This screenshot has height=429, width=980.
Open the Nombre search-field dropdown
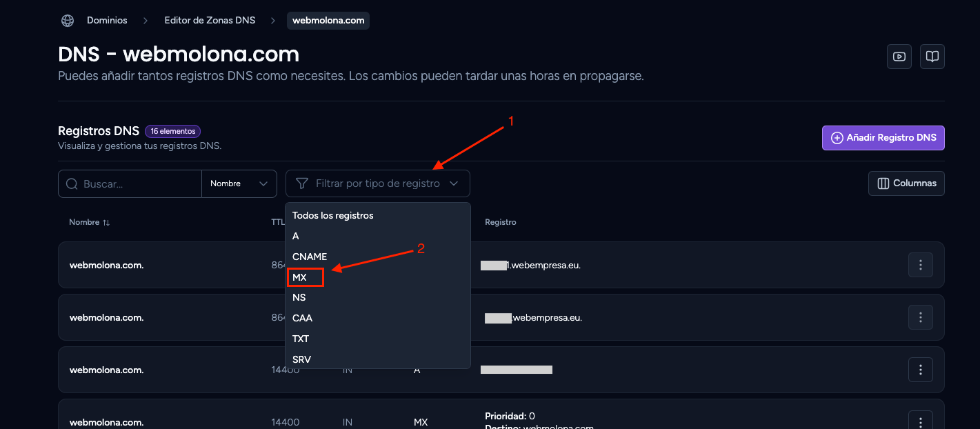(x=239, y=183)
